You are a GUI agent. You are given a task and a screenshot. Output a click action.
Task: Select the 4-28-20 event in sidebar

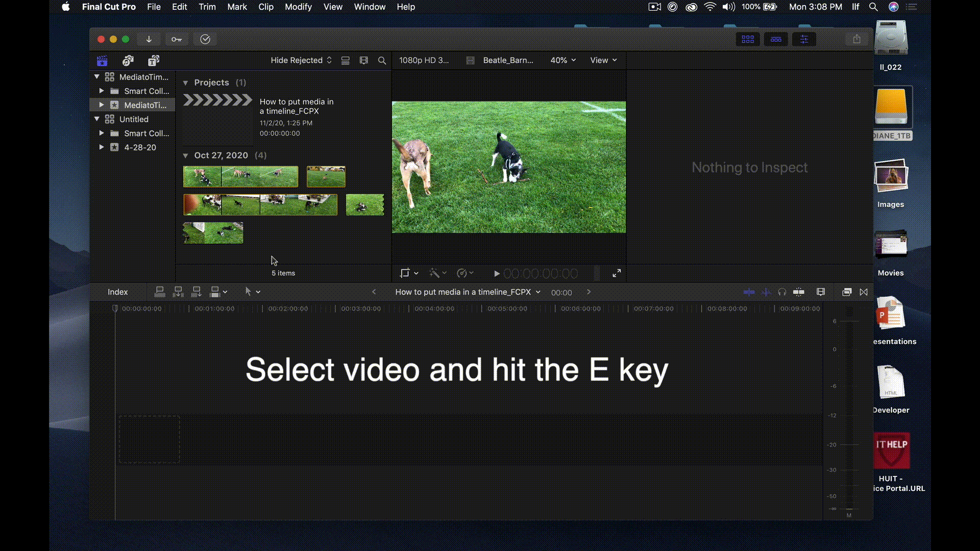[140, 147]
